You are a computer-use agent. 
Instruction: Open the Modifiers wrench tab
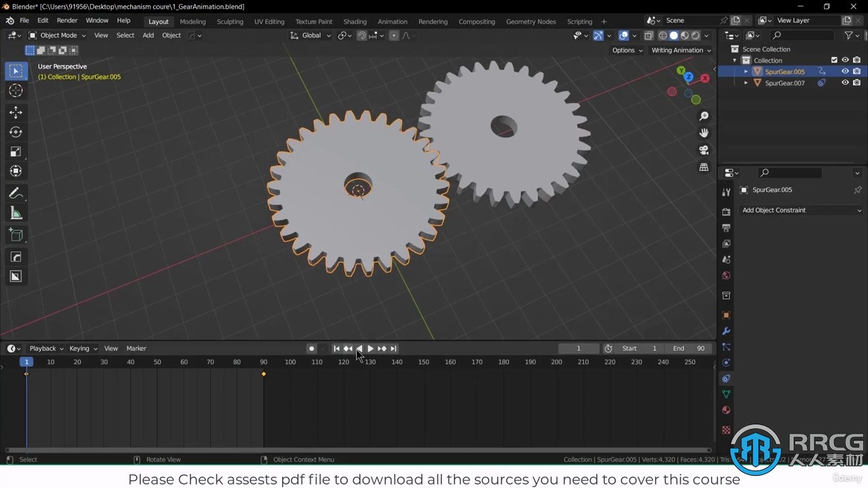[726, 331]
